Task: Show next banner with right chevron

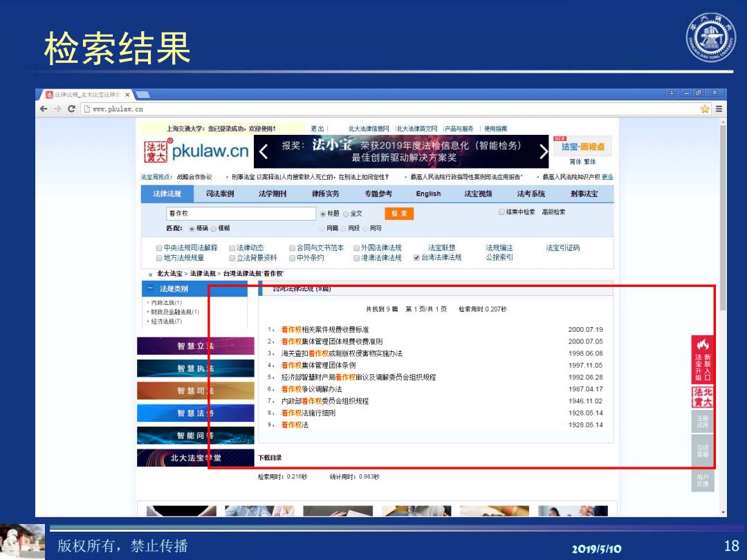Action: point(543,152)
